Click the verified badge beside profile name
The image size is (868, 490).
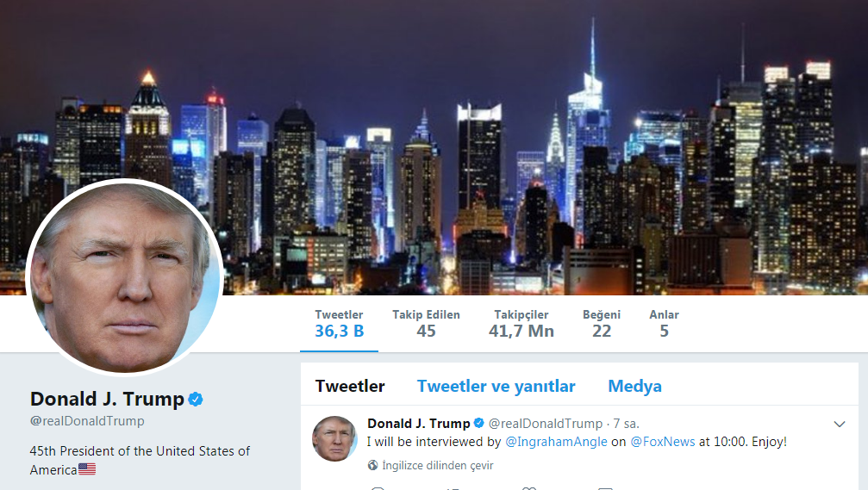[196, 399]
